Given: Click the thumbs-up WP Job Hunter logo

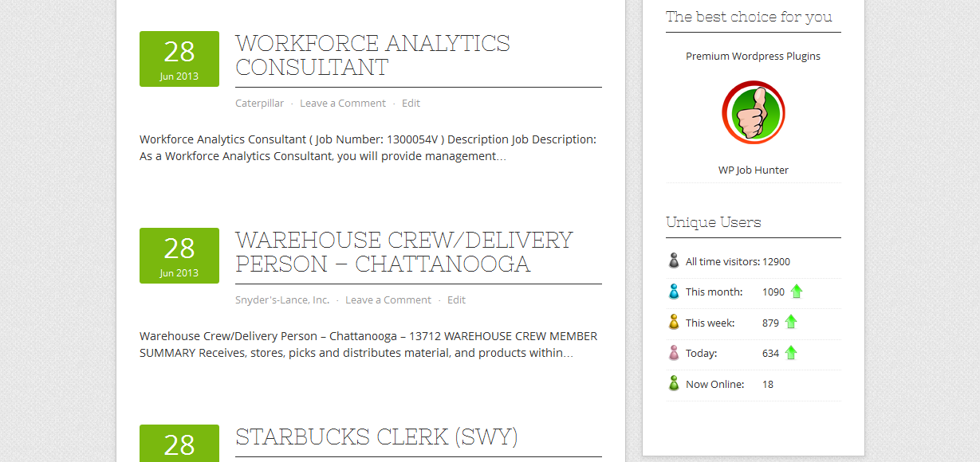Looking at the screenshot, I should point(754,112).
